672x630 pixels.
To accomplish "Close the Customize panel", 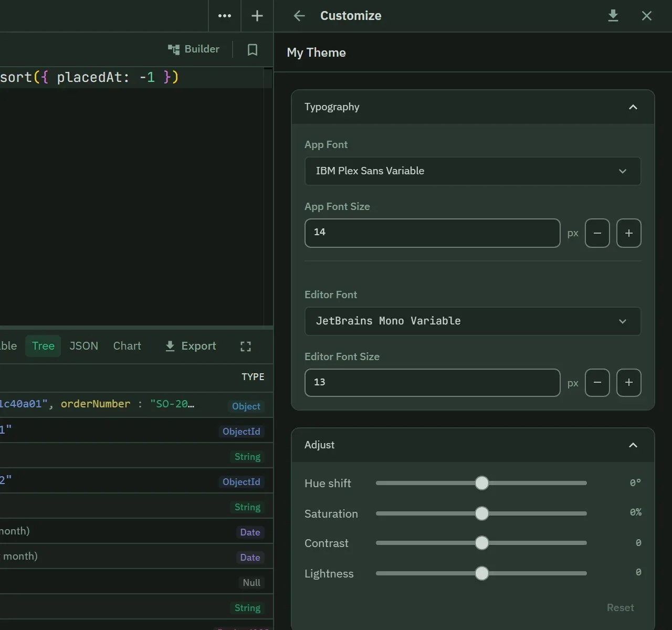I will pos(647,16).
